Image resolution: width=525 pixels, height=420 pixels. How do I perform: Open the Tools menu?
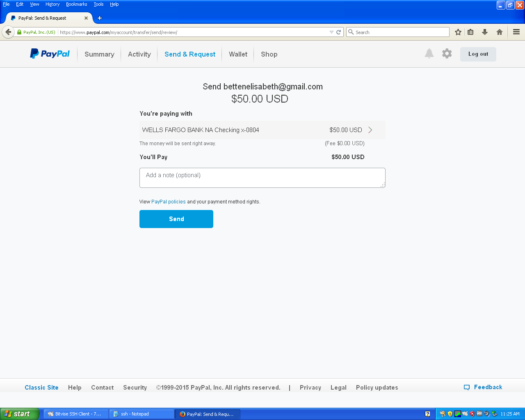(98, 4)
